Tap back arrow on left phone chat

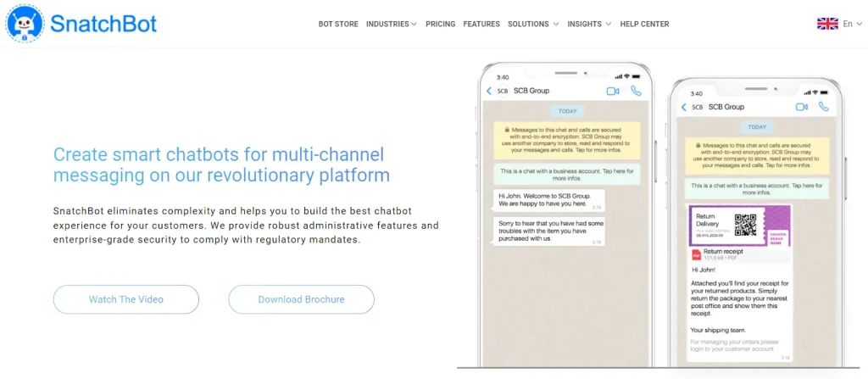tap(489, 91)
